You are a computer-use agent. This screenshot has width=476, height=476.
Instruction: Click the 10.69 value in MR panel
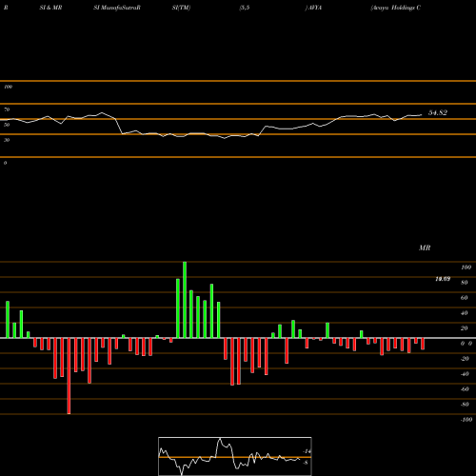tap(443, 279)
